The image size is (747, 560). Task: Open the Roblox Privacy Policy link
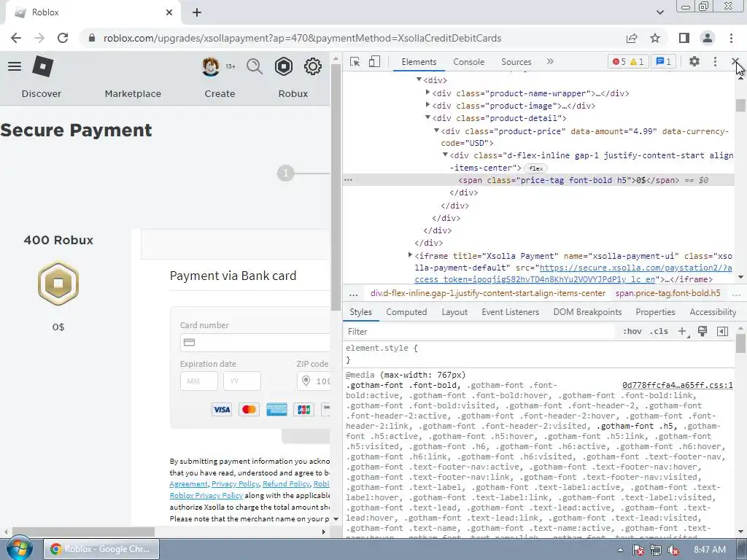point(206,495)
